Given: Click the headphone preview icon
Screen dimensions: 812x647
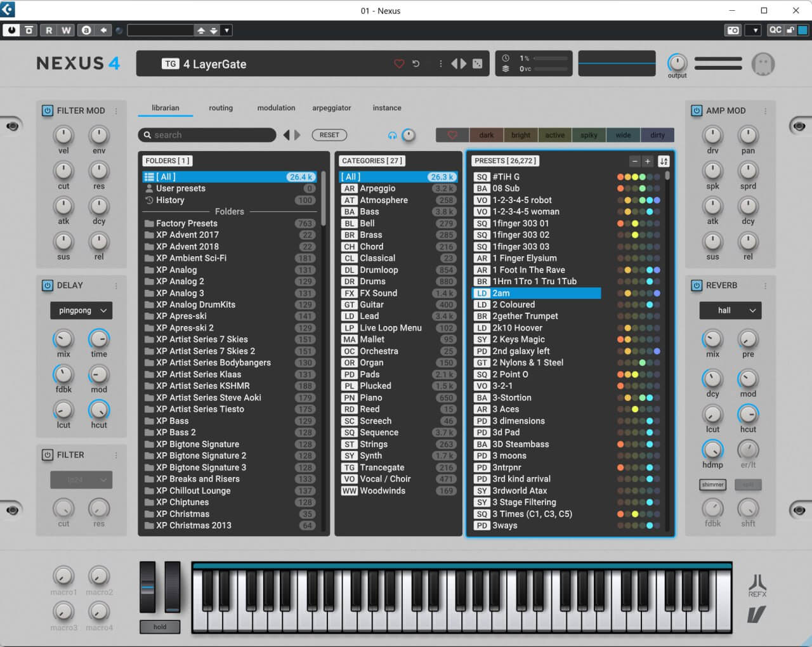Looking at the screenshot, I should [x=392, y=135].
